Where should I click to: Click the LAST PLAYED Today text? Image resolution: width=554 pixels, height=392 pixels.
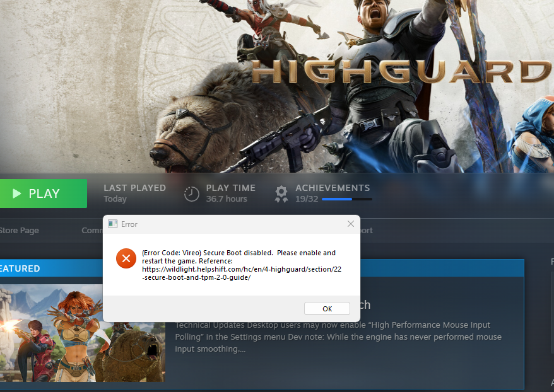click(134, 193)
